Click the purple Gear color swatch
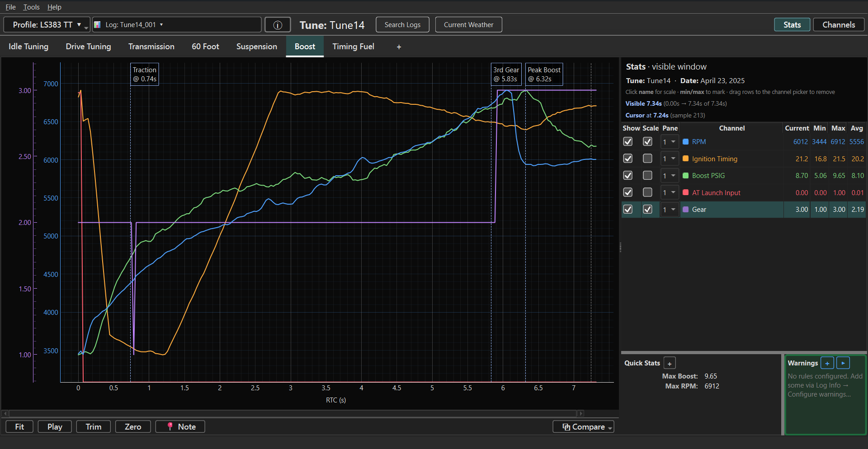 click(685, 210)
